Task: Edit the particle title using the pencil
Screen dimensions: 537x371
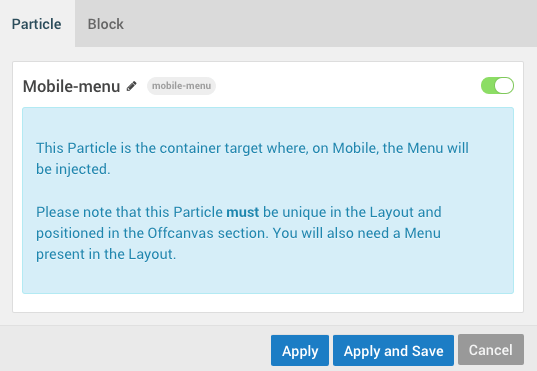Action: point(132,86)
